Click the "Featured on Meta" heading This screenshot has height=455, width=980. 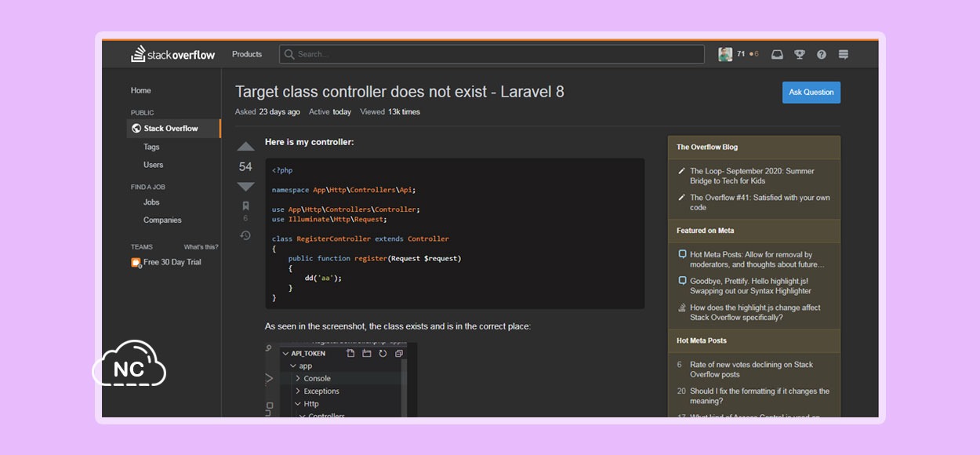point(706,231)
